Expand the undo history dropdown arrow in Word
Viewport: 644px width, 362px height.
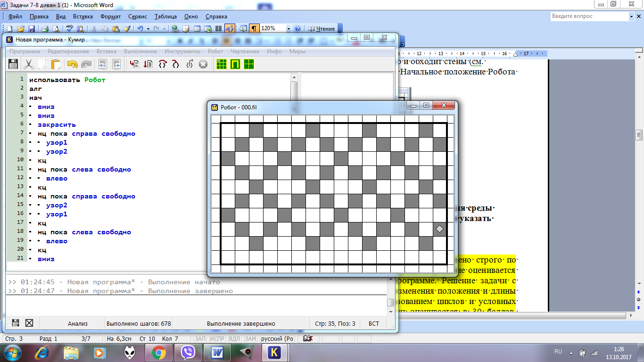point(148,28)
